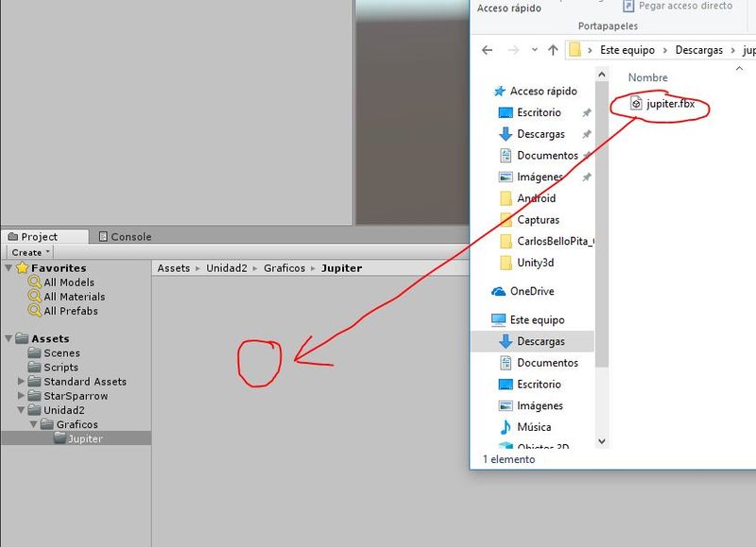Image resolution: width=756 pixels, height=547 pixels.
Task: Open pinned Documentos under Acceso rápido
Action: click(x=547, y=155)
